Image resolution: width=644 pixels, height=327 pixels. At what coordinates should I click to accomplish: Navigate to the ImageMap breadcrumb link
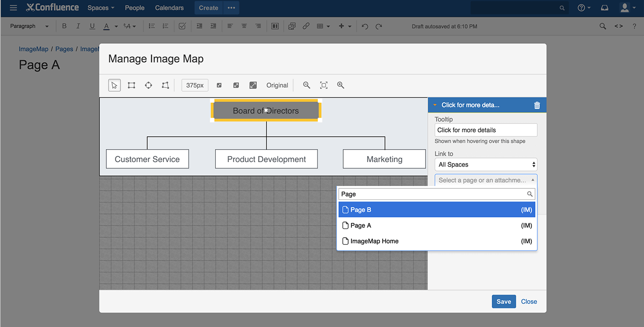click(x=33, y=49)
